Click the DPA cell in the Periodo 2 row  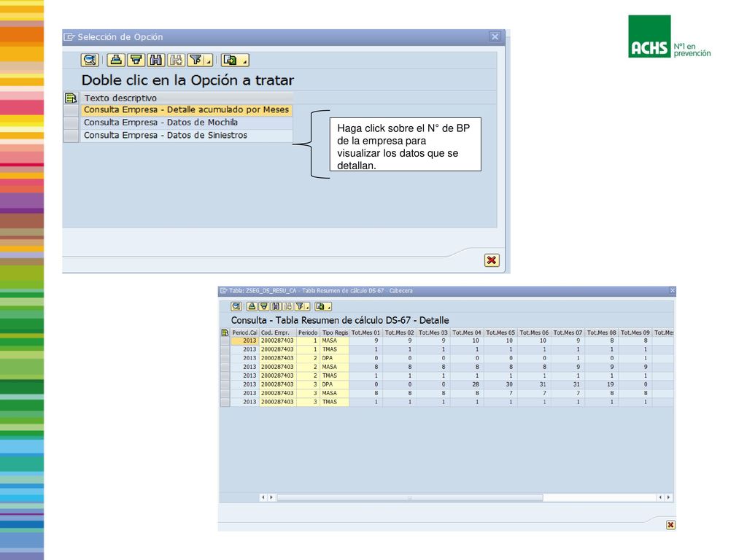(334, 358)
